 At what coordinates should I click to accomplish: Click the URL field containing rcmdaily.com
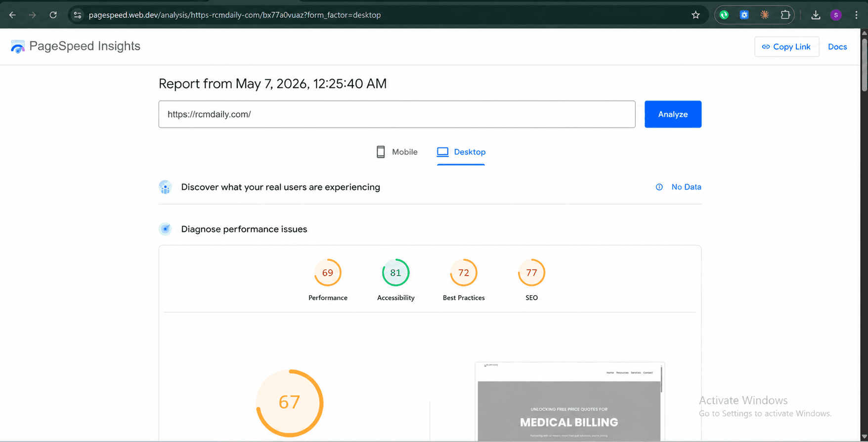tap(397, 114)
